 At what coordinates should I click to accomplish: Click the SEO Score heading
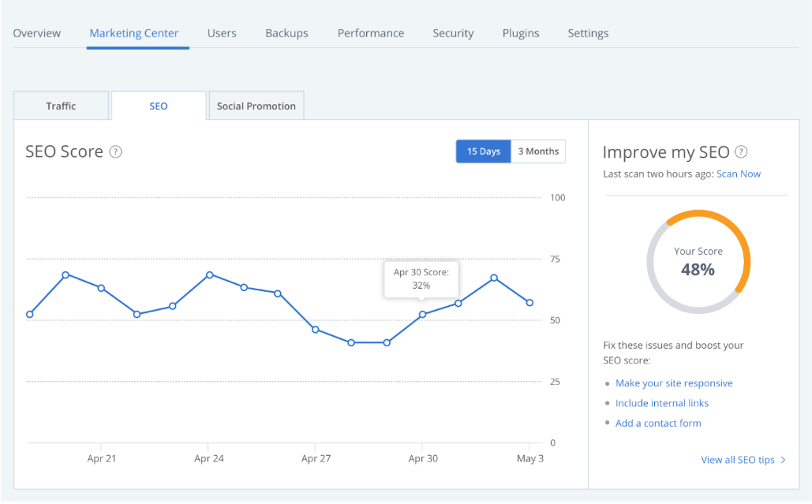[64, 151]
